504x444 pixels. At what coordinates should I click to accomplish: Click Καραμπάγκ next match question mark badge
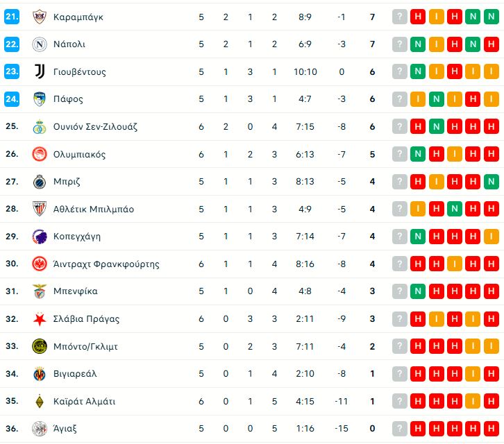(399, 17)
